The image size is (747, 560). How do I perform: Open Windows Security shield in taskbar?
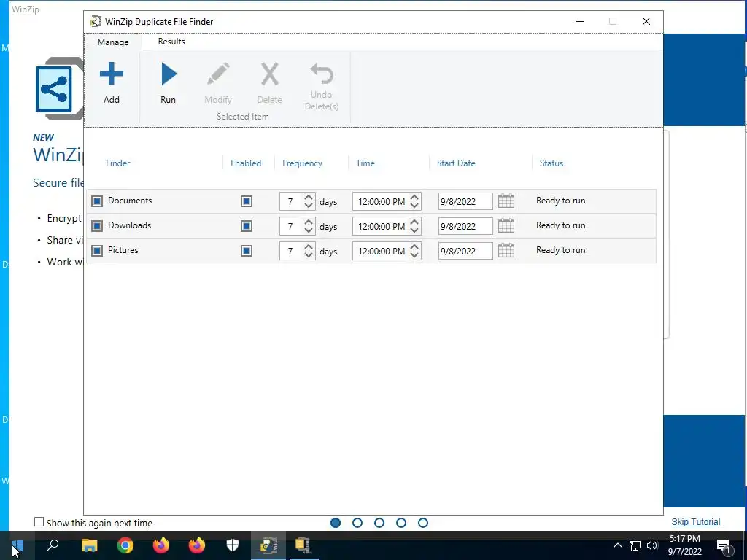233,545
